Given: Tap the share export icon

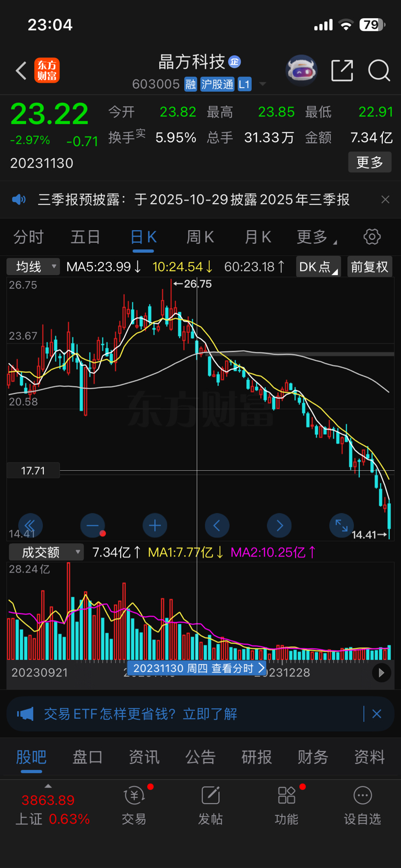Looking at the screenshot, I should pyautogui.click(x=343, y=70).
